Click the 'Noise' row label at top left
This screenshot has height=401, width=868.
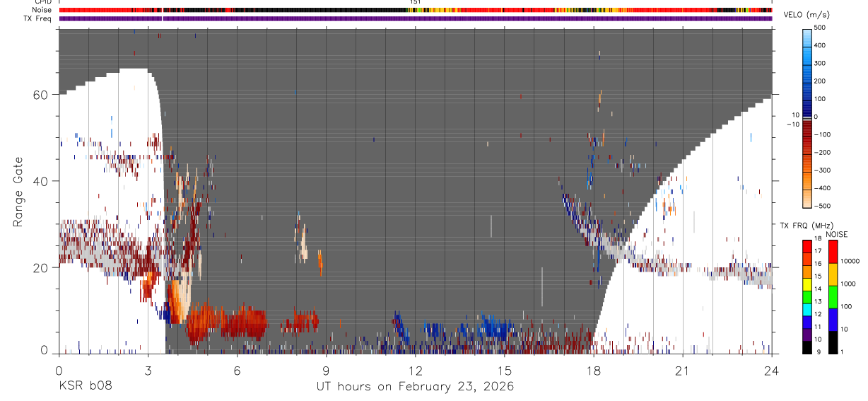pos(42,11)
